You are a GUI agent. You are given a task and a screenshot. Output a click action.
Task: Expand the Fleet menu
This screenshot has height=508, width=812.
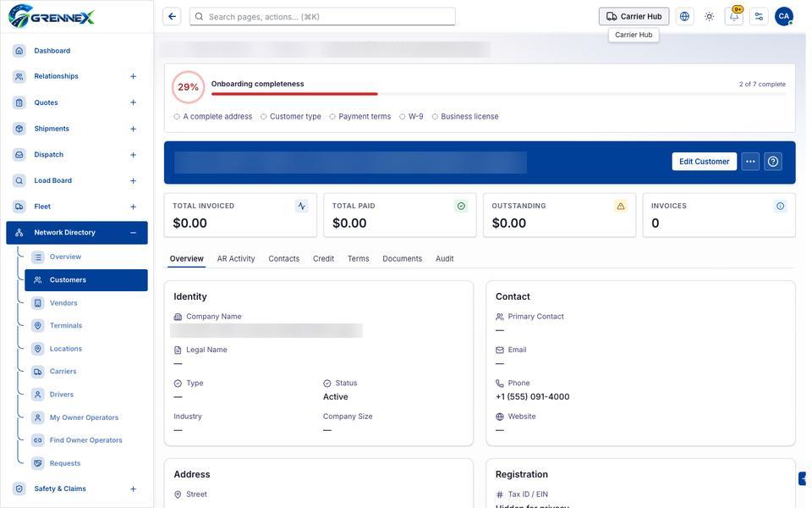pyautogui.click(x=133, y=207)
